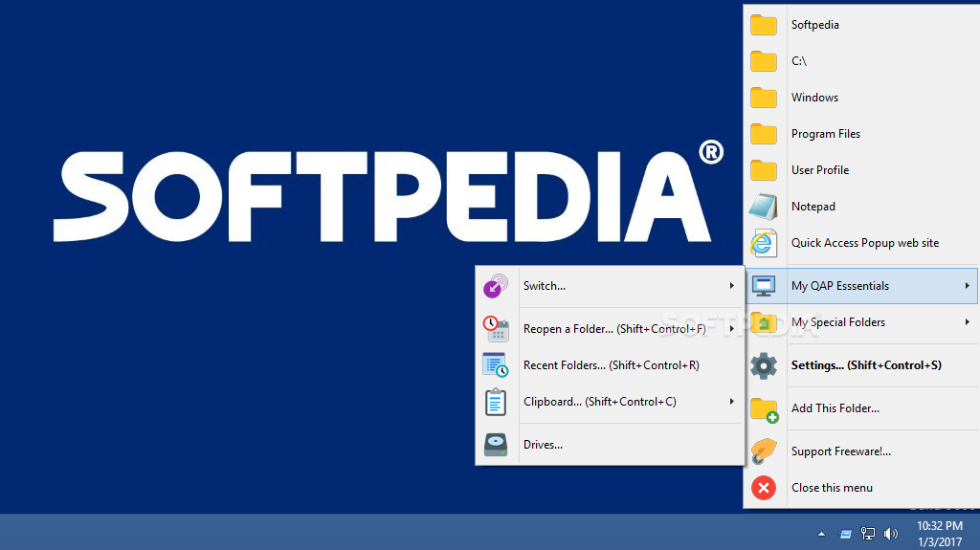This screenshot has height=550, width=980.
Task: Expand My QAP Essentials submenu arrow
Action: [967, 286]
